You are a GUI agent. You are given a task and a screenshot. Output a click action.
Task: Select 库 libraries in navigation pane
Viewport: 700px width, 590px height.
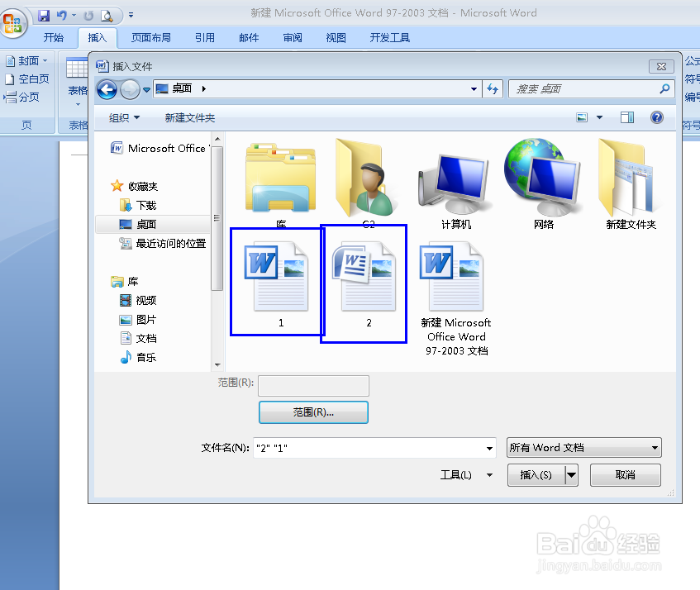click(125, 282)
